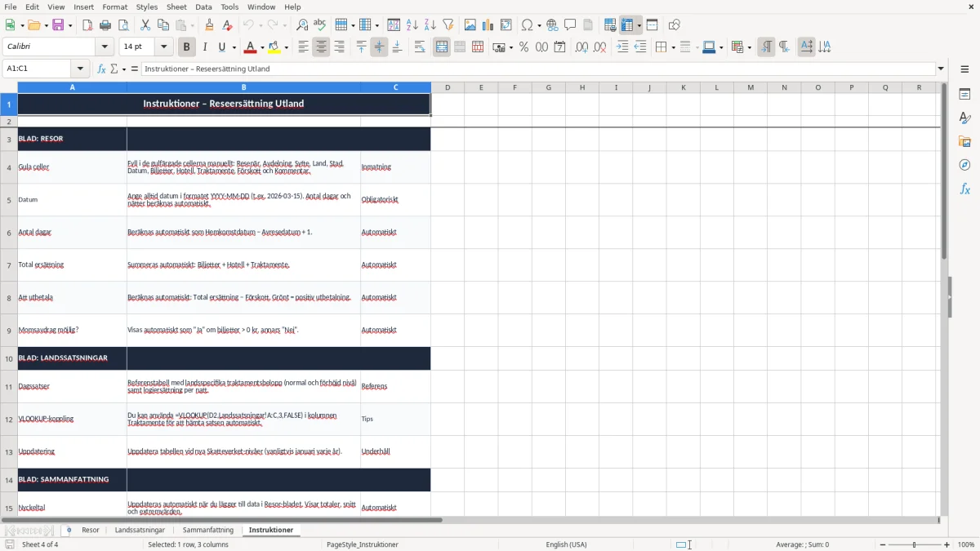Screen dimensions: 980x551
Task: Export directly as PDF icon
Action: click(x=87, y=25)
